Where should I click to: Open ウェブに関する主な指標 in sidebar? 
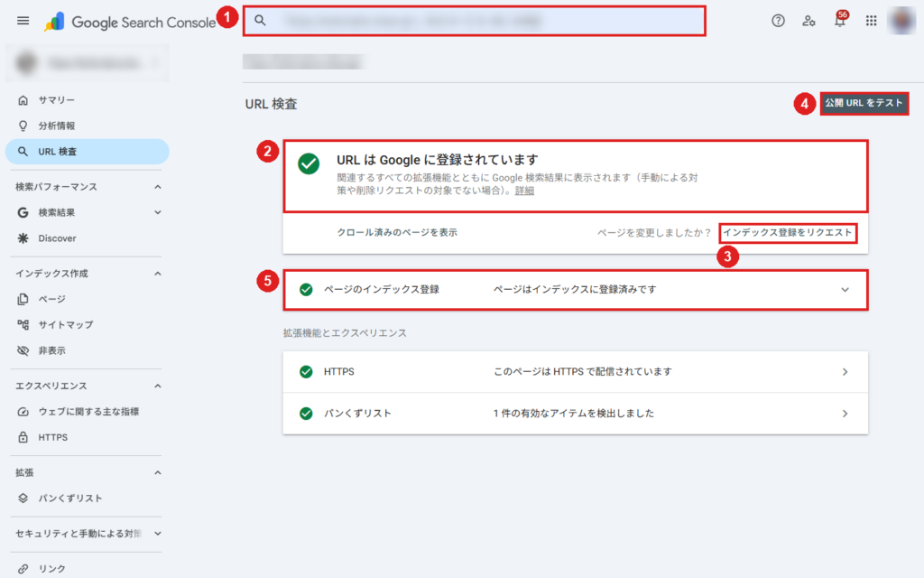(88, 412)
